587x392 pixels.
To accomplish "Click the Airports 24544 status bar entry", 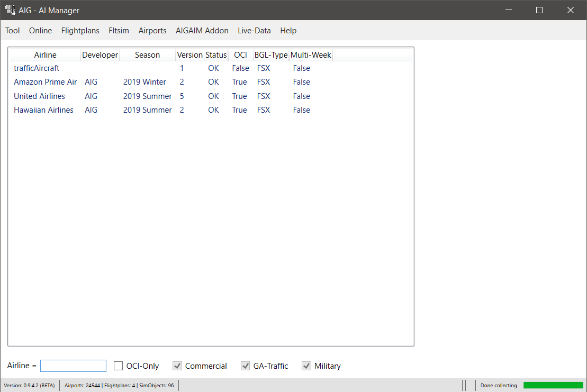I will click(x=82, y=385).
